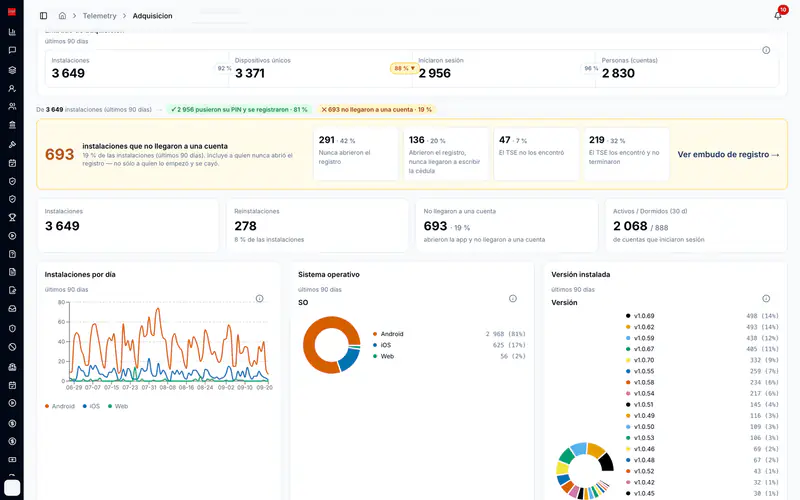Click the 92 % conversion badge
The image size is (800, 500).
point(224,68)
